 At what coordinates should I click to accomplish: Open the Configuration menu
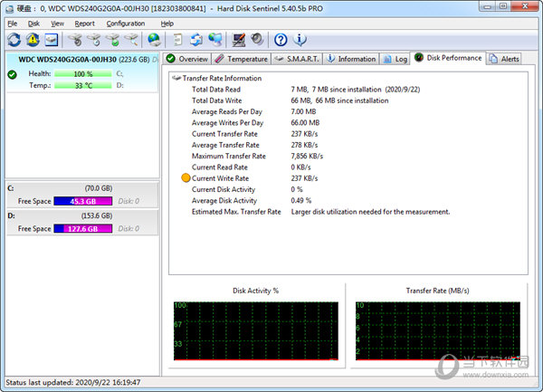tap(126, 24)
